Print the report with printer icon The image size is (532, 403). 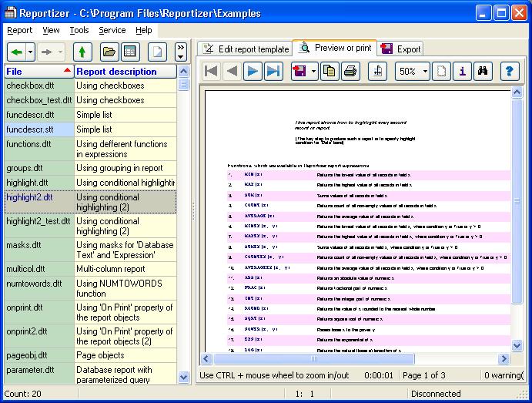350,71
